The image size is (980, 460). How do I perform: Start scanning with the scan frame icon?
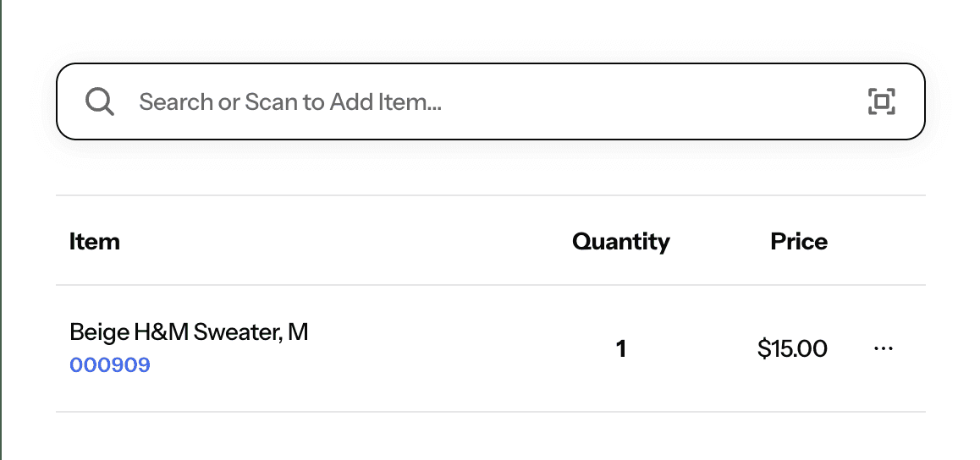click(x=881, y=101)
